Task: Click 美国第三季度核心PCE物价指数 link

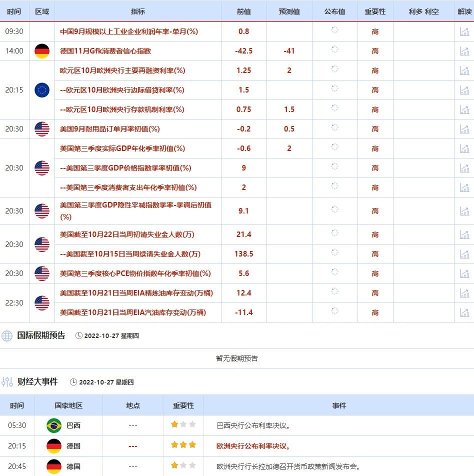Action: (x=135, y=273)
